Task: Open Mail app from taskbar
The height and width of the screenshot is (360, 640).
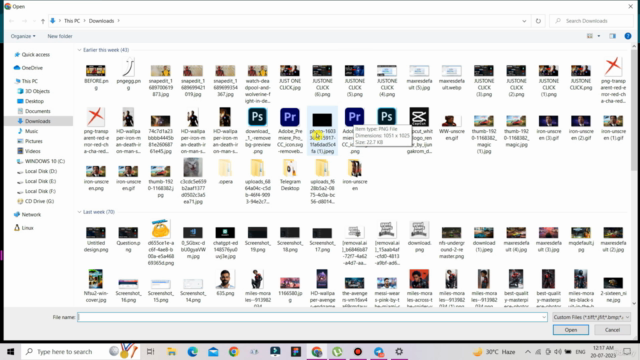Action: [213, 351]
